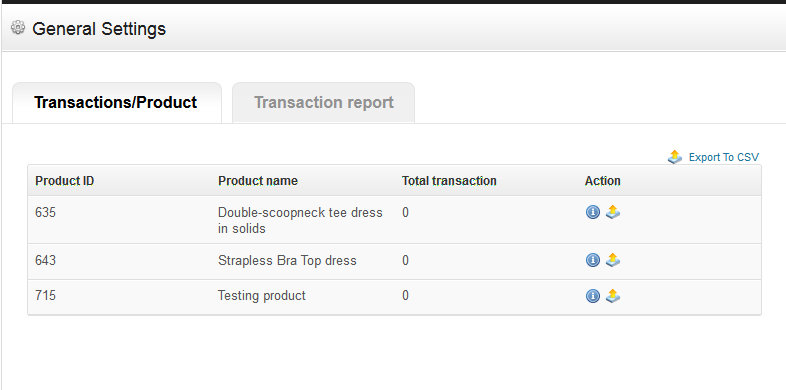View info for Strapless Bra Top dress
786x390 pixels.
pos(593,260)
